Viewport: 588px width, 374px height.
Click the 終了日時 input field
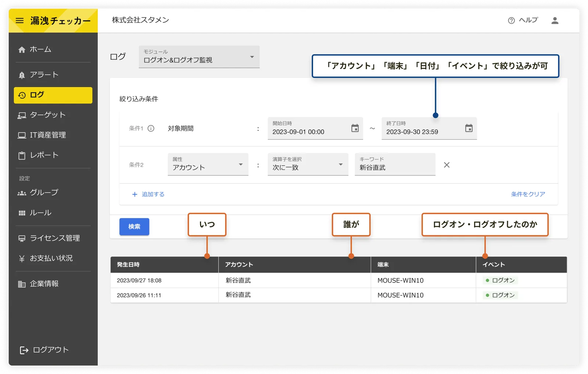(429, 128)
